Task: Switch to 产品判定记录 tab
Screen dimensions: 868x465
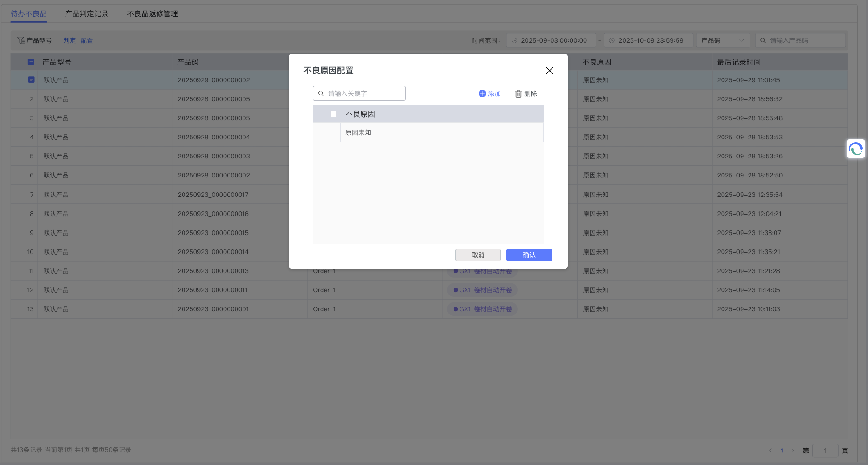Action: point(87,14)
